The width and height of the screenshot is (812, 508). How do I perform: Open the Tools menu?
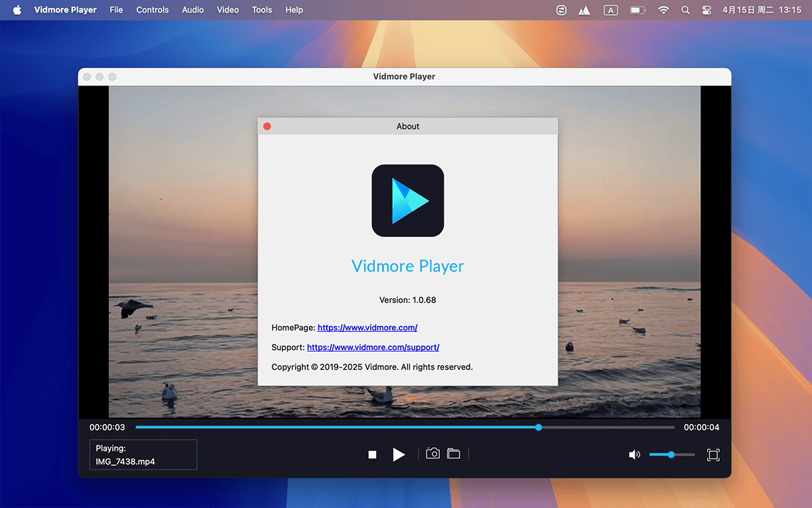(262, 10)
